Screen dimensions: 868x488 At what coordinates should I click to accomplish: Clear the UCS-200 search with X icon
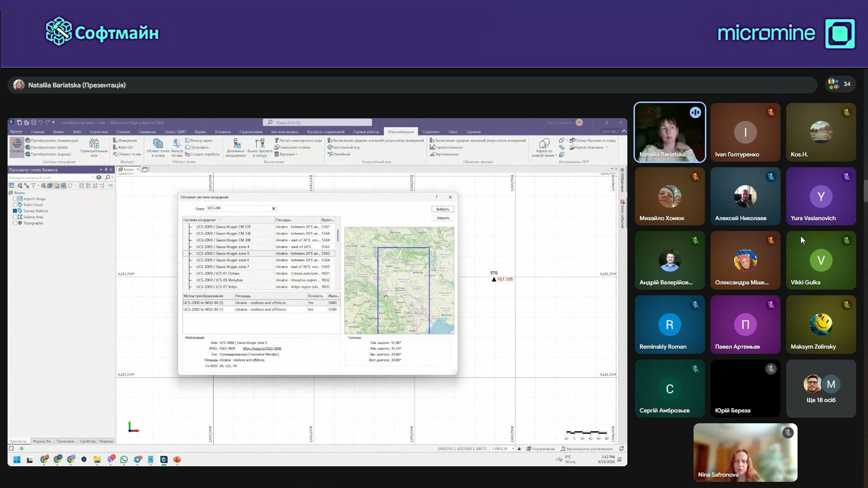(x=273, y=208)
